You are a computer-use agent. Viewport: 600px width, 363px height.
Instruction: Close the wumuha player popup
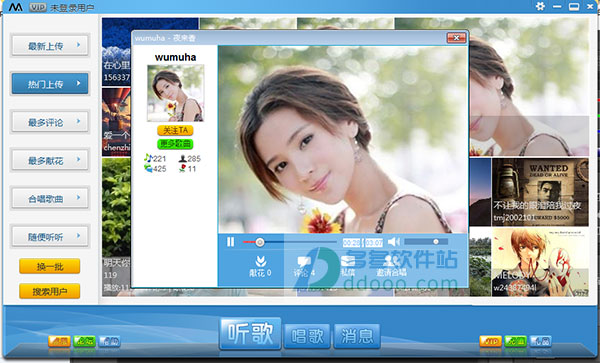click(456, 38)
